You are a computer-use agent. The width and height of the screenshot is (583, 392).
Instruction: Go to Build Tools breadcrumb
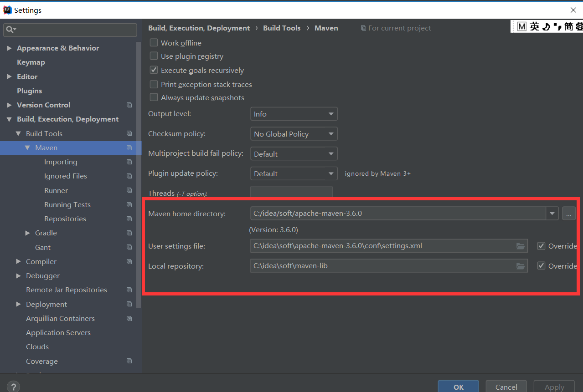(x=282, y=28)
